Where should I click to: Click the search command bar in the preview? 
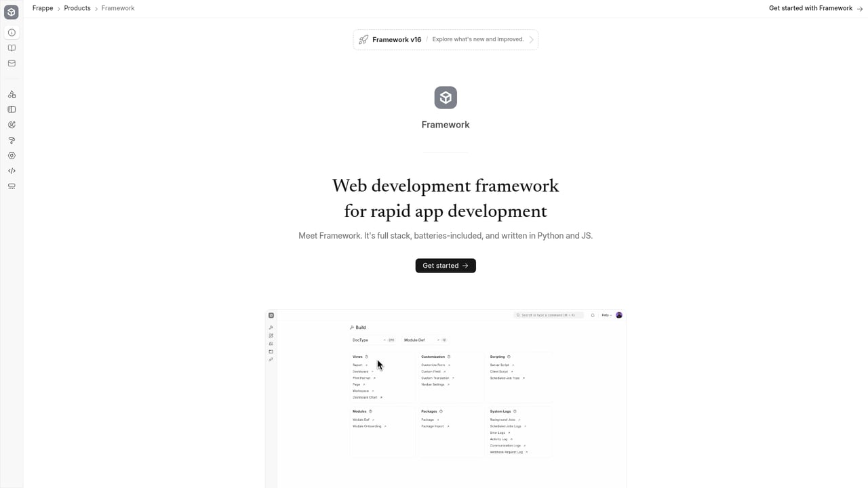coord(548,314)
